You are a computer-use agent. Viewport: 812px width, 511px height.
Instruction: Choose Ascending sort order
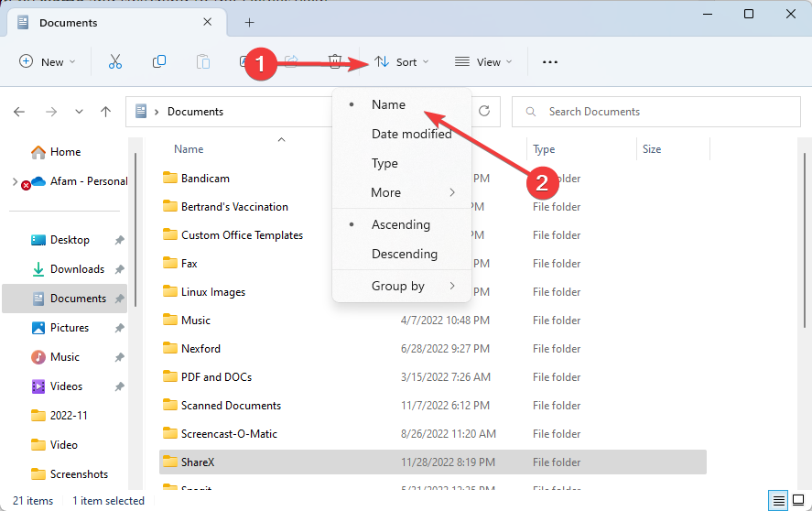click(400, 224)
